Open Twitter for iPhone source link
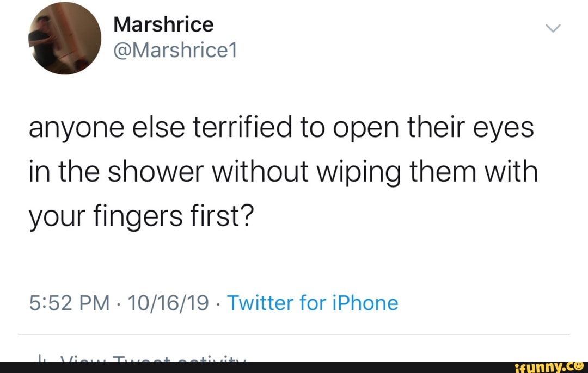588x373 pixels. 313,303
